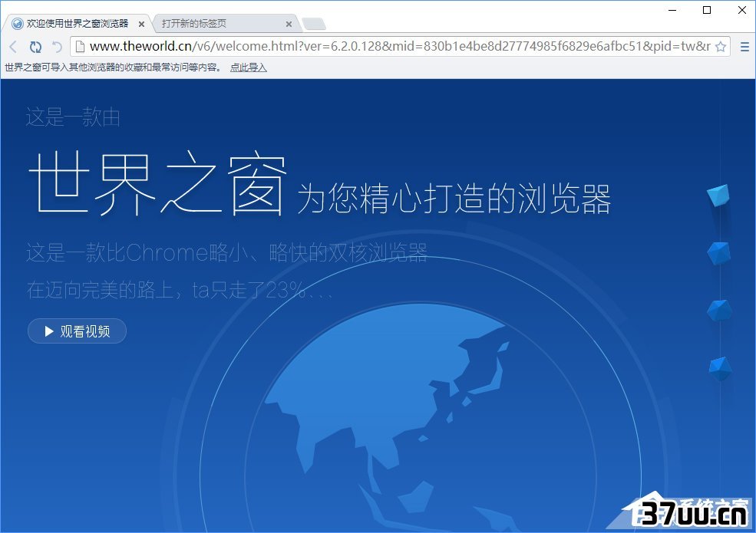The image size is (756, 533).
Task: Focus the address bar URL field
Action: point(400,46)
